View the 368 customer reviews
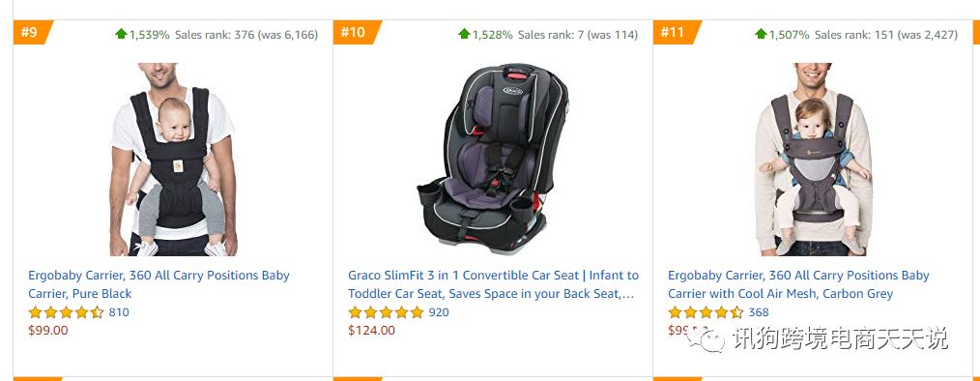The height and width of the screenshot is (381, 980). click(x=759, y=312)
